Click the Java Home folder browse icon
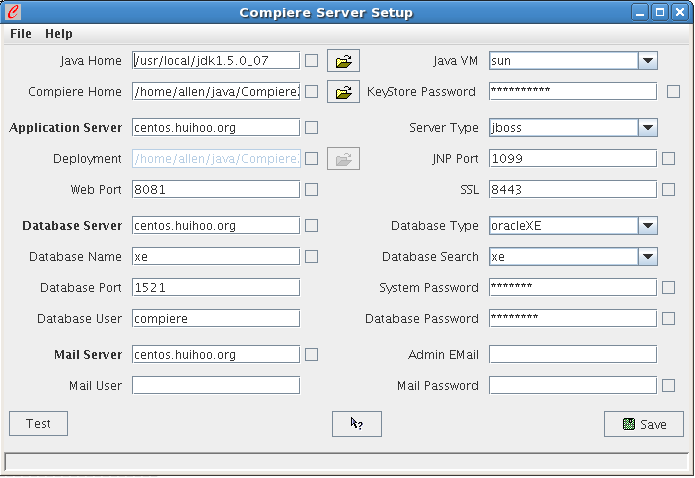 (x=343, y=61)
